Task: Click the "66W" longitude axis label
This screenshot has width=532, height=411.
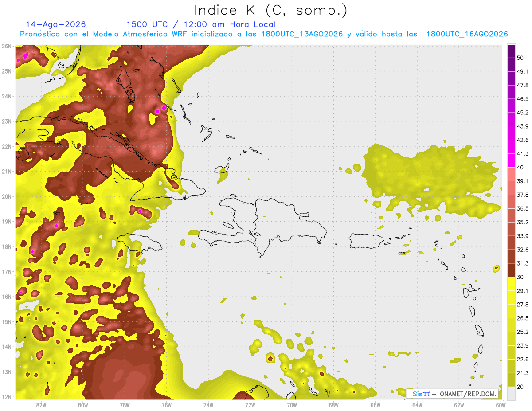Action: click(x=375, y=405)
